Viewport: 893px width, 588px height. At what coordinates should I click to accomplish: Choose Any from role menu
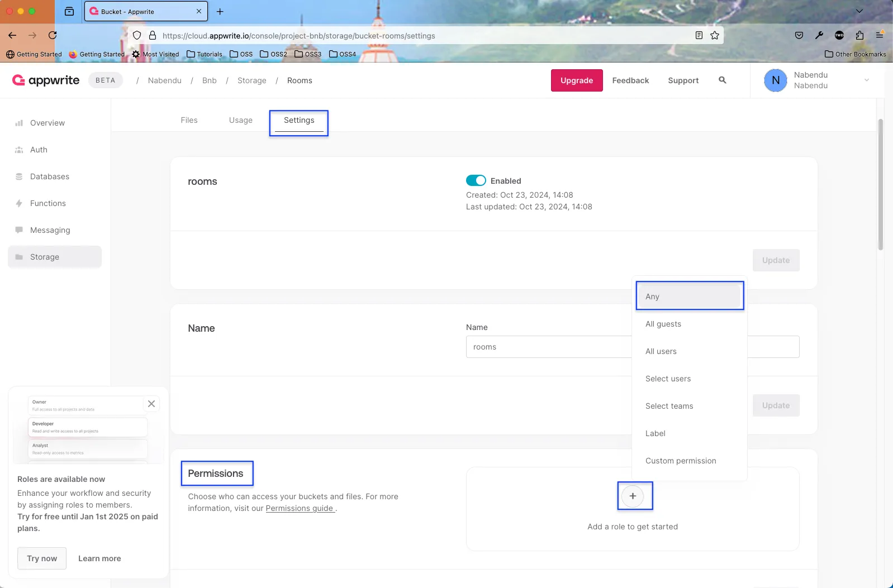(690, 297)
